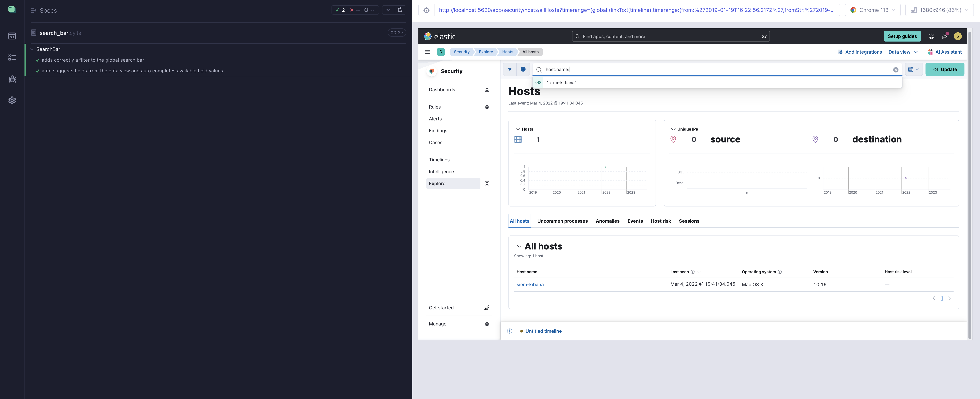Viewport: 980px width, 399px height.
Task: Click the Last seen info icon
Action: 692,271
